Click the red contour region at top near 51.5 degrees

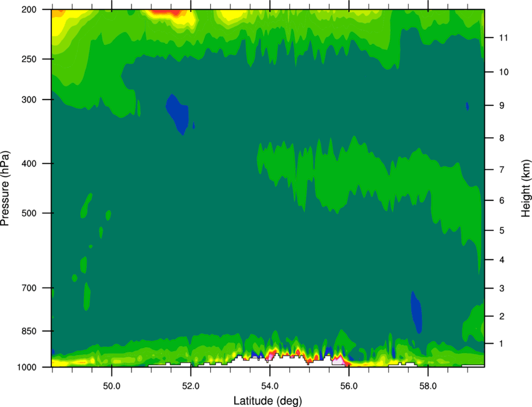coord(166,13)
